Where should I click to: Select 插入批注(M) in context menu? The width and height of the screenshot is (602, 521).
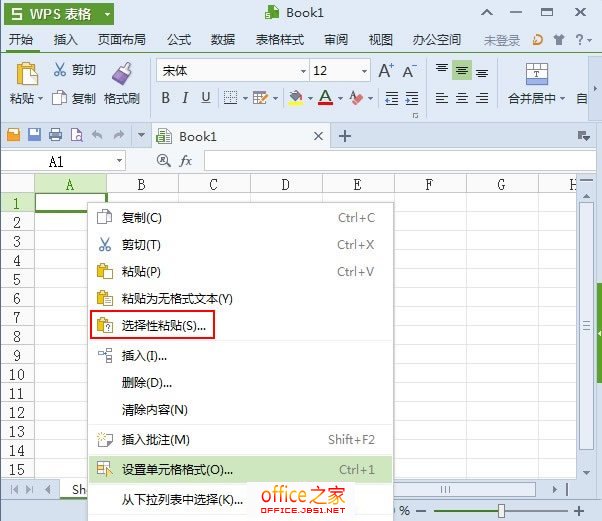[x=240, y=440]
